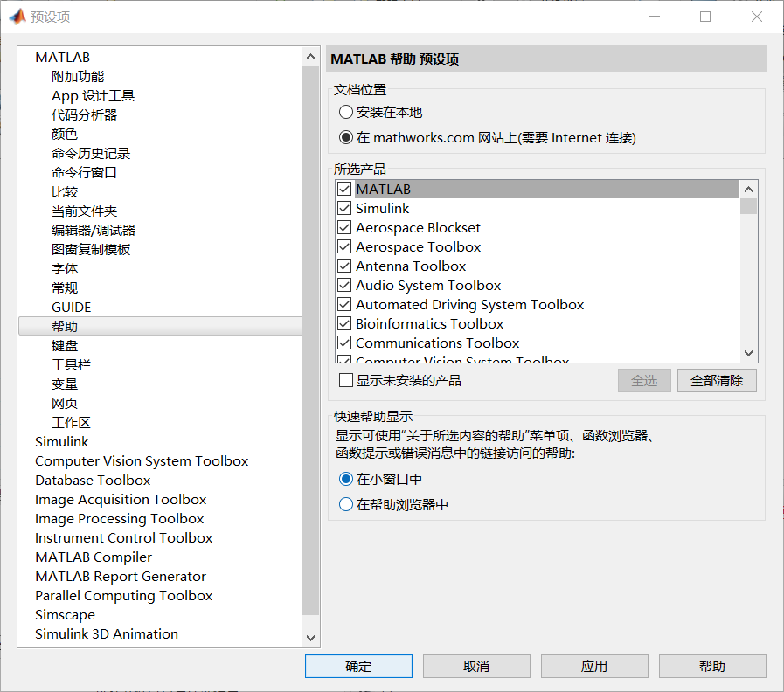Click the 帮助 button at bottom right
This screenshot has height=692, width=784.
[712, 666]
